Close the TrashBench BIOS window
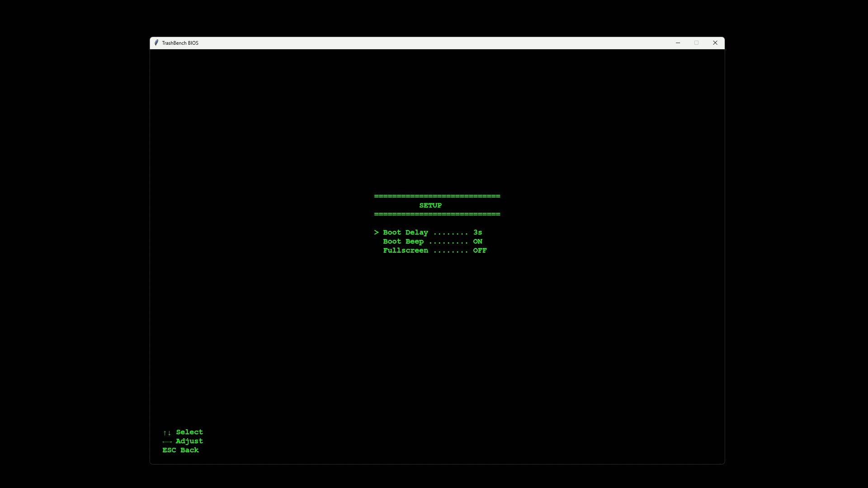Image resolution: width=868 pixels, height=488 pixels. [715, 43]
